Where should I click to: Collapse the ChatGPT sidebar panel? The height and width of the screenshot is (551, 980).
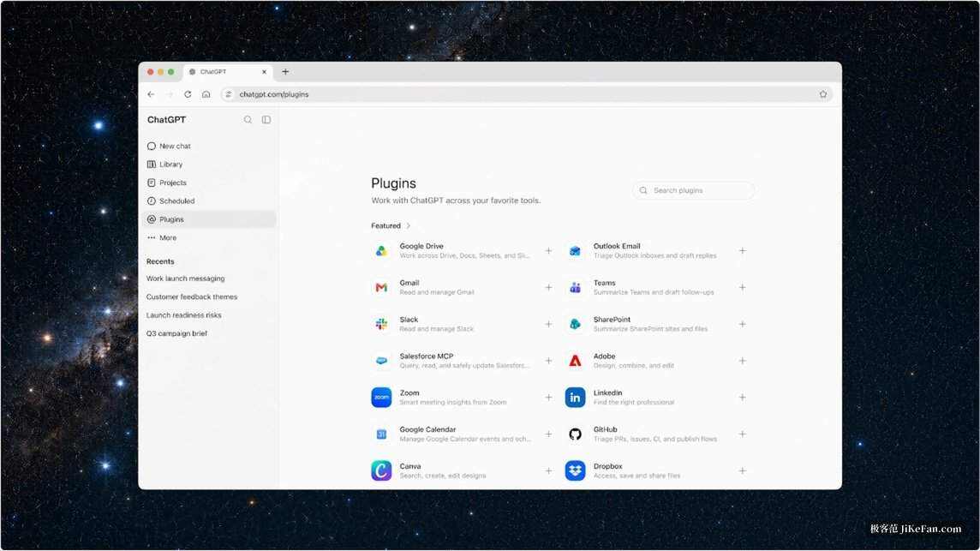pos(266,119)
